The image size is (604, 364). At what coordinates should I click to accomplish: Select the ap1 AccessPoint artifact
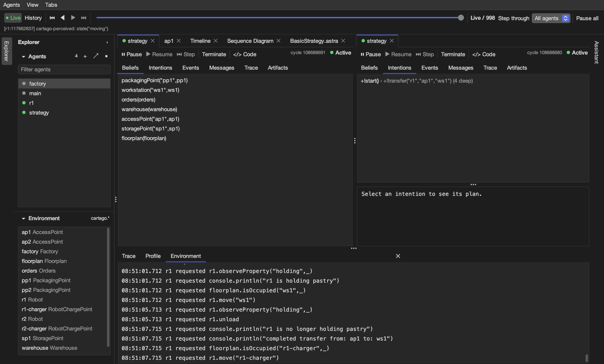click(x=62, y=232)
